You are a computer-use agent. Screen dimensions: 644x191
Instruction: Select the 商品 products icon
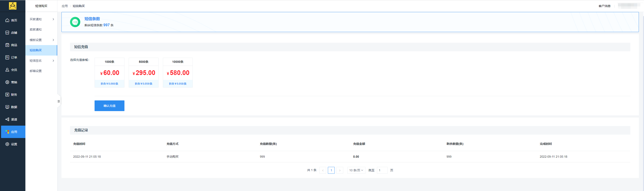coord(7,45)
